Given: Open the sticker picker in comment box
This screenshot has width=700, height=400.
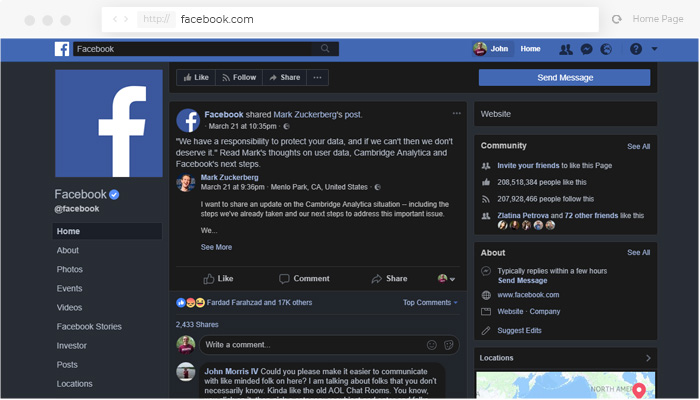Looking at the screenshot, I should (x=449, y=345).
